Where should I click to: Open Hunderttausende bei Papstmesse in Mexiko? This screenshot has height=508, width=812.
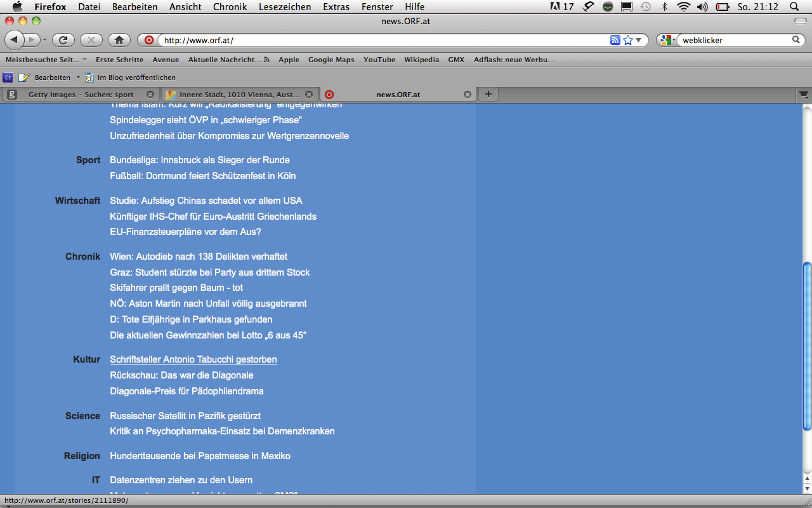[x=200, y=456]
